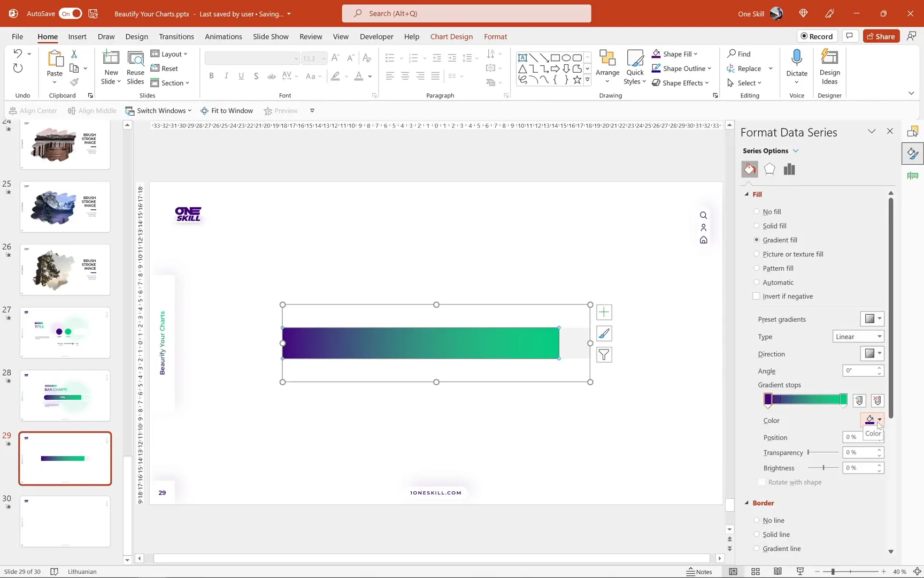
Task: Select the Pattern fill option
Action: [x=773, y=268]
